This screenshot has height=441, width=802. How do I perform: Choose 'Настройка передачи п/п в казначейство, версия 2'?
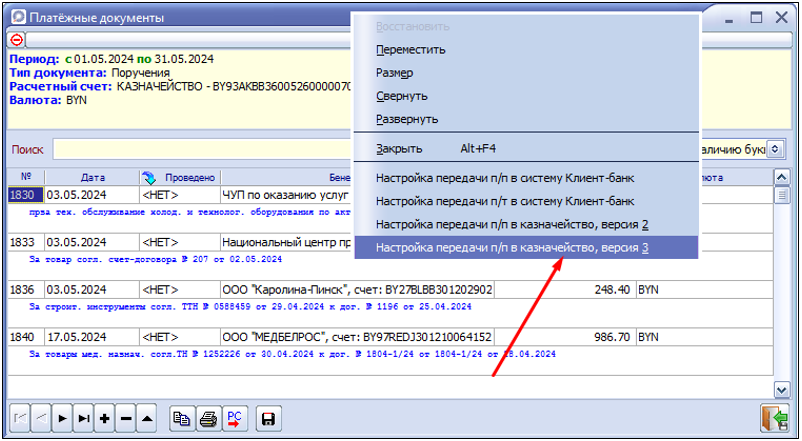coord(512,224)
